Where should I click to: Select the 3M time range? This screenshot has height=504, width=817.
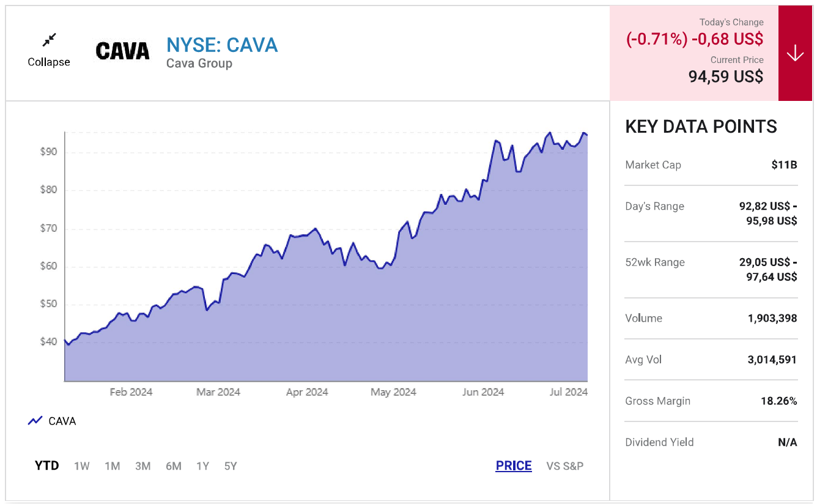pos(142,466)
